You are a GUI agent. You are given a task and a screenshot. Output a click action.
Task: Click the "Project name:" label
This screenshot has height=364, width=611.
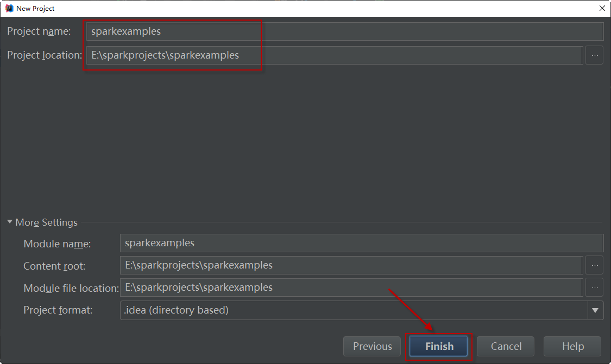pyautogui.click(x=39, y=31)
